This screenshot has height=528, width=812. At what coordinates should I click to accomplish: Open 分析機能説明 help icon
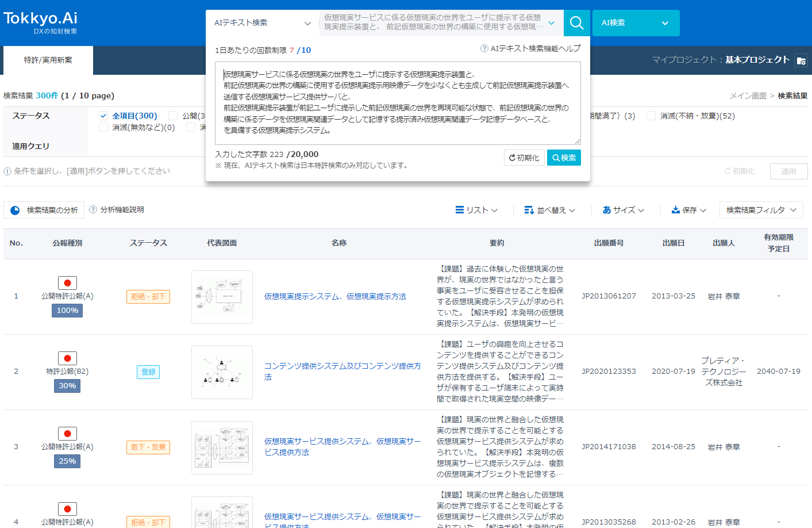(x=93, y=210)
